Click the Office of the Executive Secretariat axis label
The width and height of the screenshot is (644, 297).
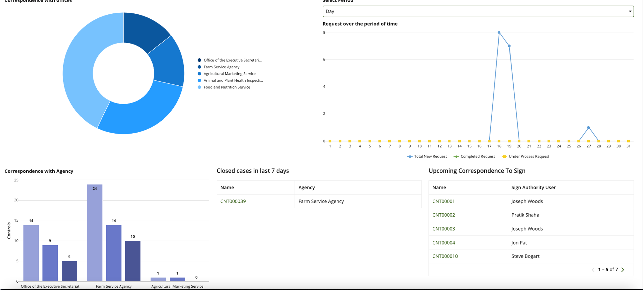pyautogui.click(x=50, y=286)
